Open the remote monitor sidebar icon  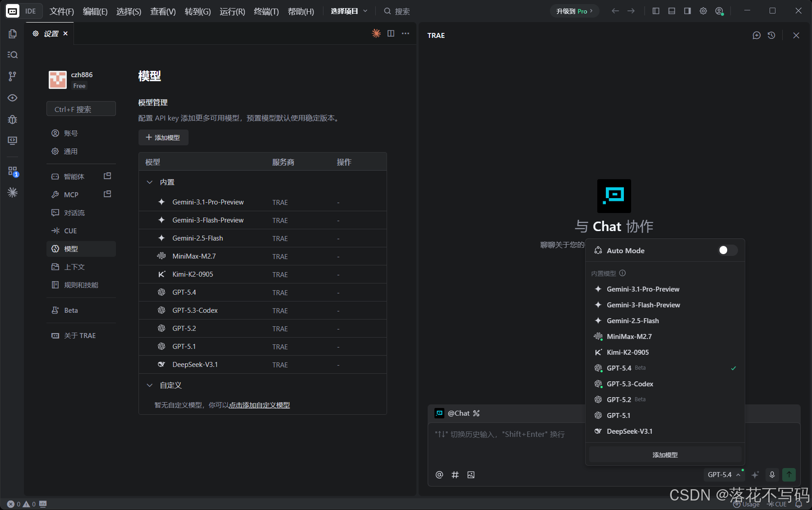[x=13, y=140]
